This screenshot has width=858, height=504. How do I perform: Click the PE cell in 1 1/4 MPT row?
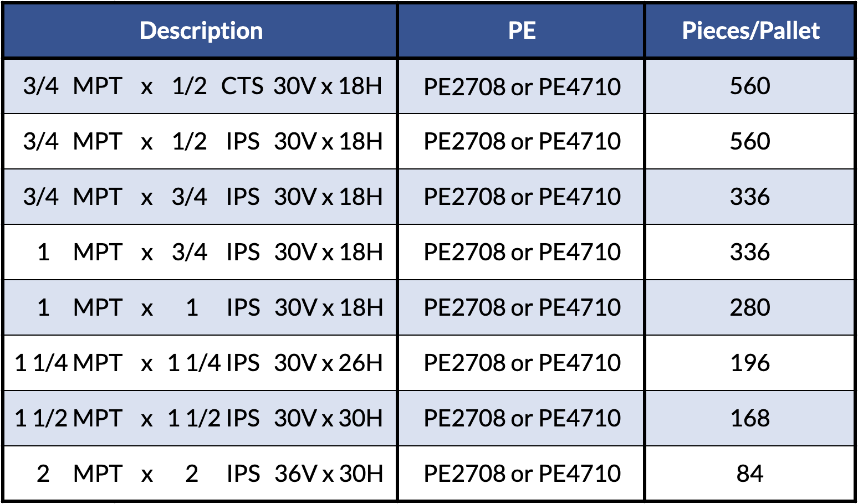pyautogui.click(x=522, y=363)
